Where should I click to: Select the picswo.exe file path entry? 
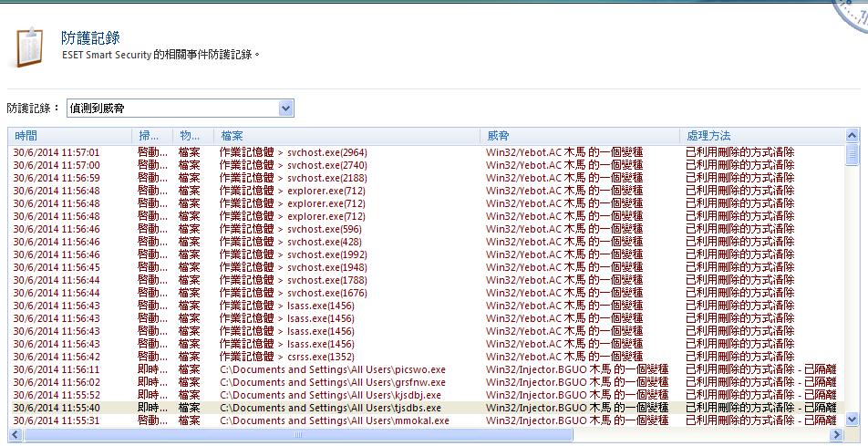(x=332, y=369)
